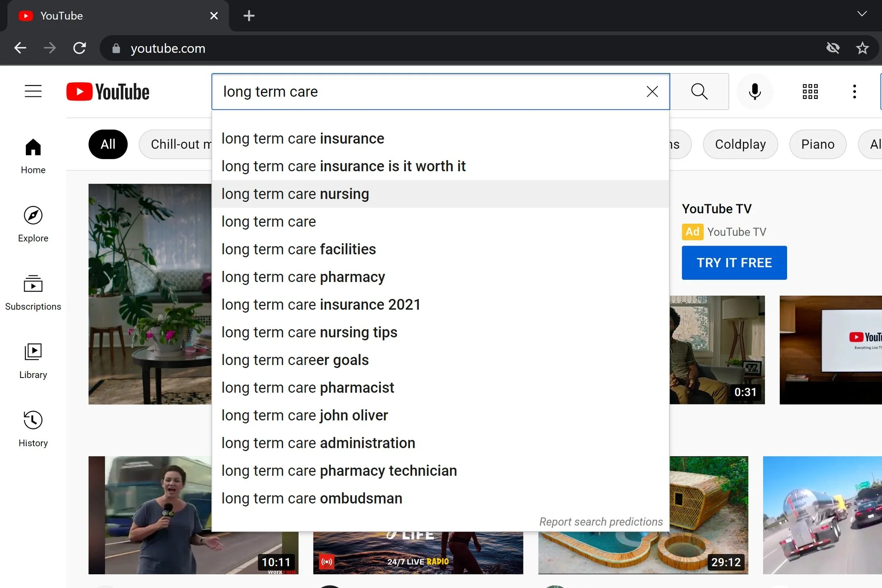Screen dimensions: 882x588
Task: Click the crossed-eye icon in address bar
Action: [833, 48]
